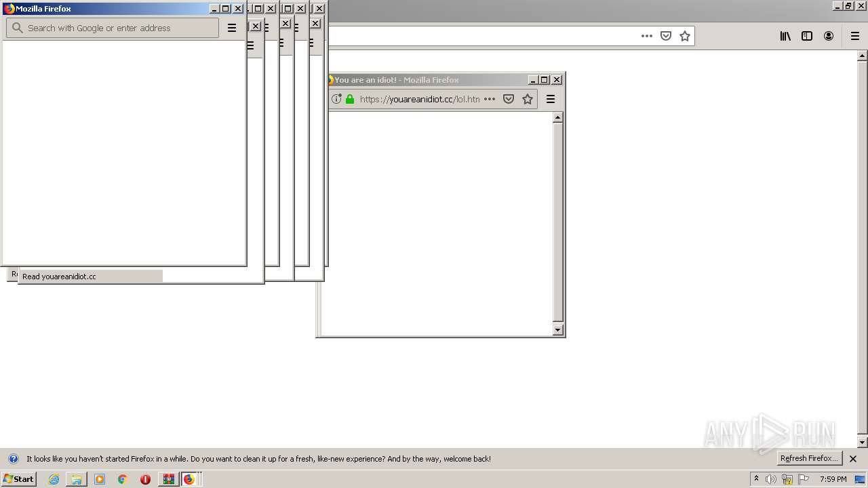Restore down the main Firefox window
Viewport: 868px width, 488px height.
[x=848, y=6]
